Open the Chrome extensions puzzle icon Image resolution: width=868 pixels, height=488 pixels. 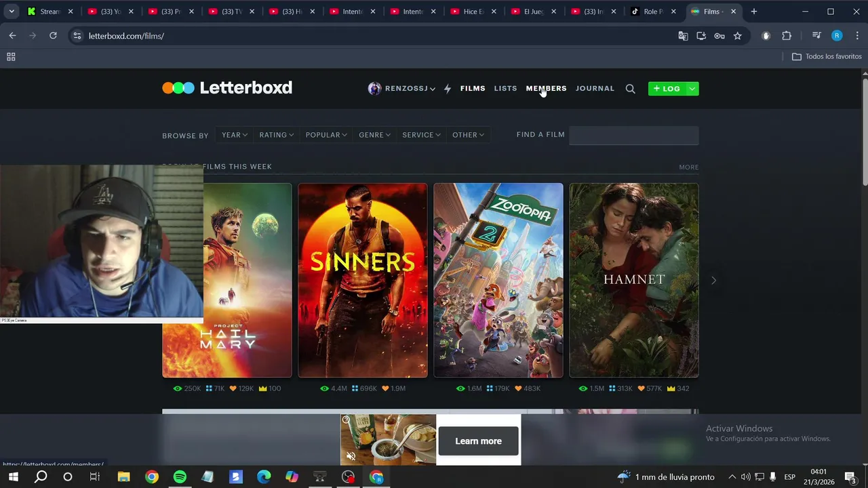[x=787, y=36]
